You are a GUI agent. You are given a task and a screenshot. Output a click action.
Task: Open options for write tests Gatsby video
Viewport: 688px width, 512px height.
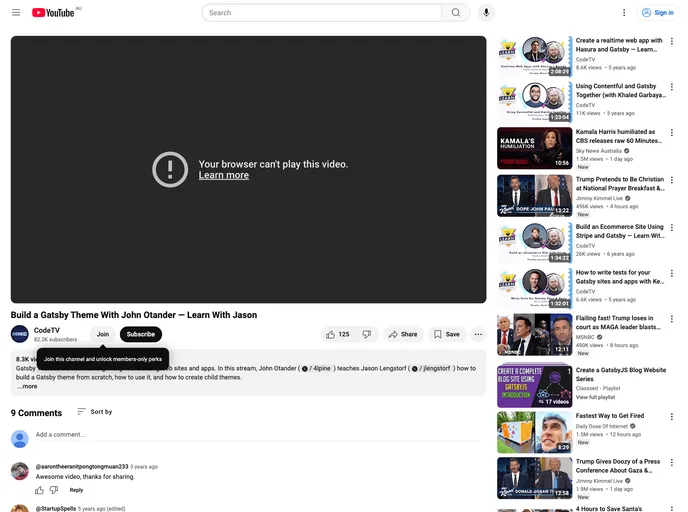click(672, 273)
